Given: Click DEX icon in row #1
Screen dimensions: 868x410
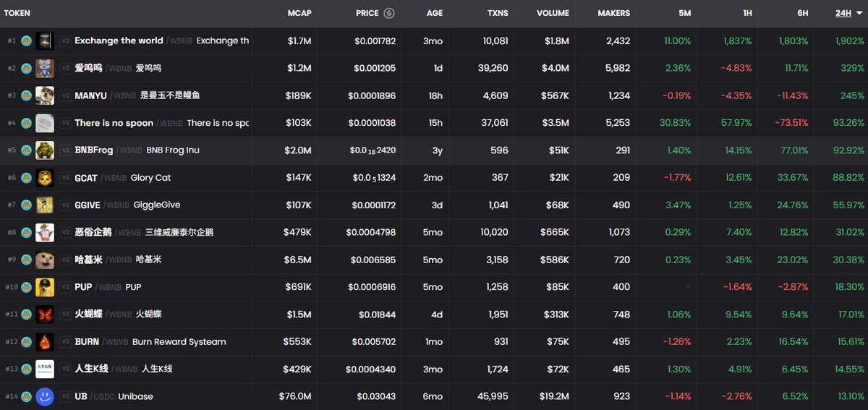Looking at the screenshot, I should pos(26,40).
